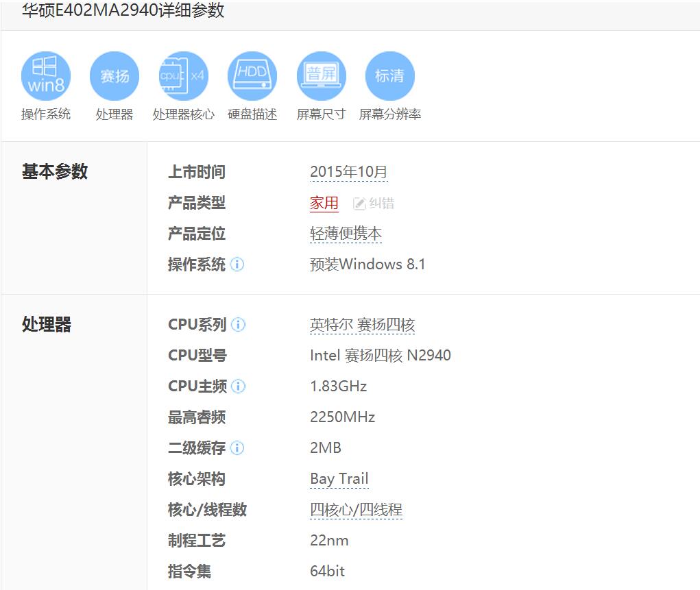The image size is (700, 590).
Task: Click the info icon next to 二级缓存
Action: pos(237,447)
